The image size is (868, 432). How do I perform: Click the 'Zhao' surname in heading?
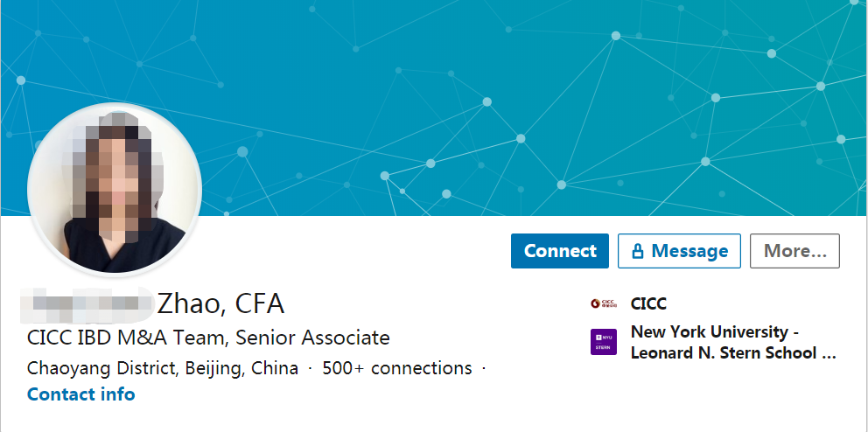coord(190,303)
